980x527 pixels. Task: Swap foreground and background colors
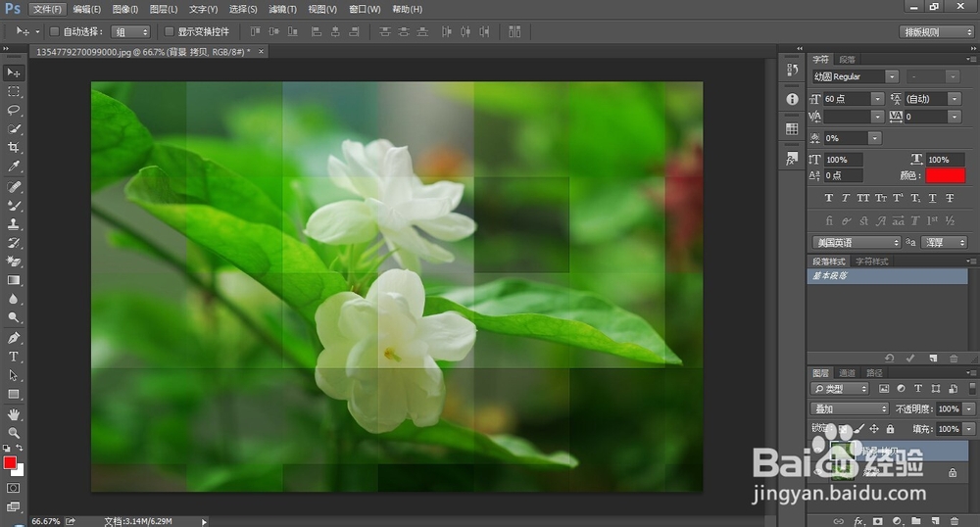pyautogui.click(x=20, y=448)
